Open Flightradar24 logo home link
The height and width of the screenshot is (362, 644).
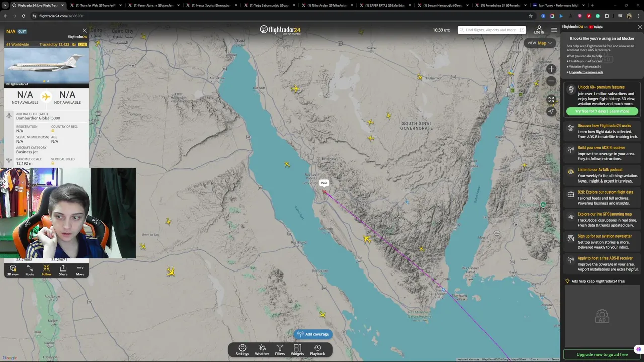(280, 30)
